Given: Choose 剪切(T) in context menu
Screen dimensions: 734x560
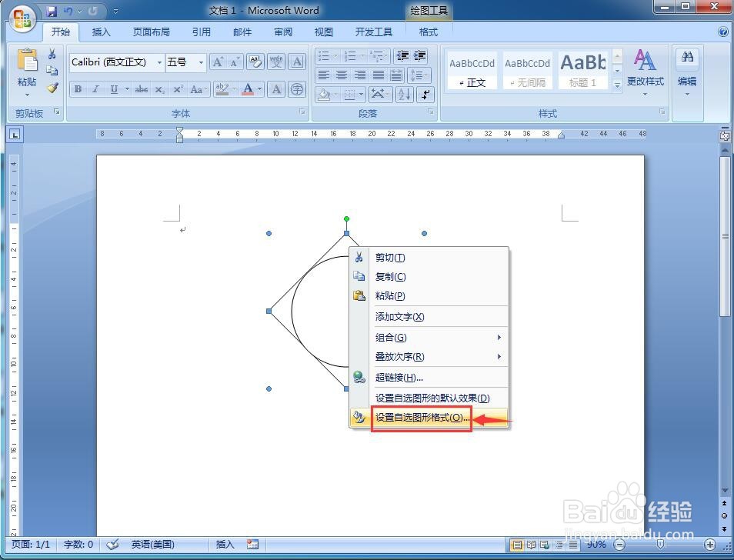Looking at the screenshot, I should click(429, 258).
